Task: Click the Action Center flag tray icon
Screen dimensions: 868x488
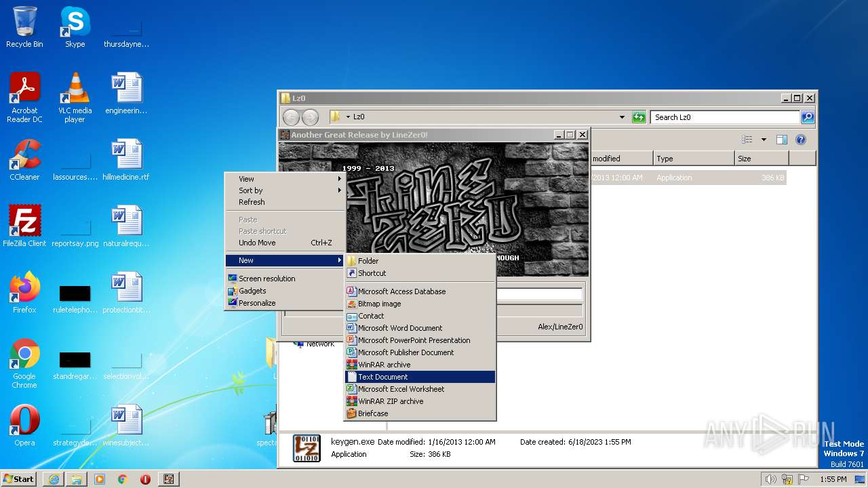Action: (x=802, y=479)
